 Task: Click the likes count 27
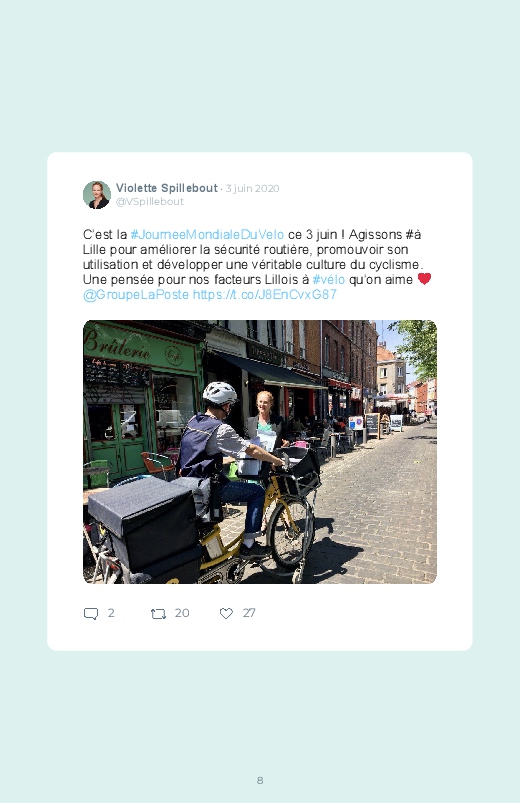tap(248, 613)
